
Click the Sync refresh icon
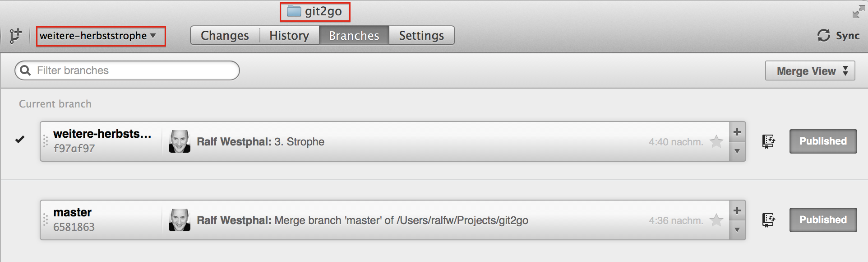(824, 36)
